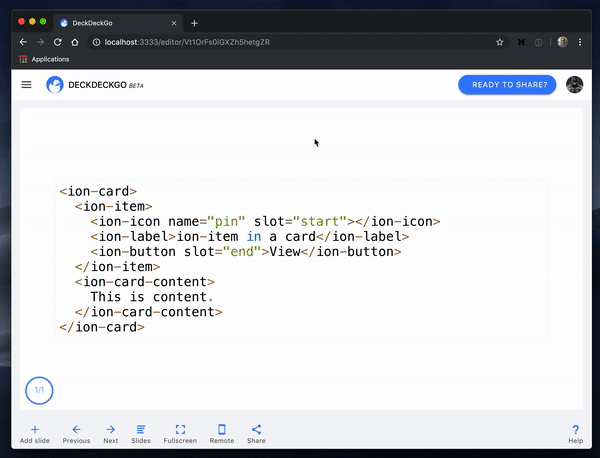Image resolution: width=600 pixels, height=458 pixels.
Task: Close the DeckDeckGo tab
Action: pyautogui.click(x=174, y=23)
